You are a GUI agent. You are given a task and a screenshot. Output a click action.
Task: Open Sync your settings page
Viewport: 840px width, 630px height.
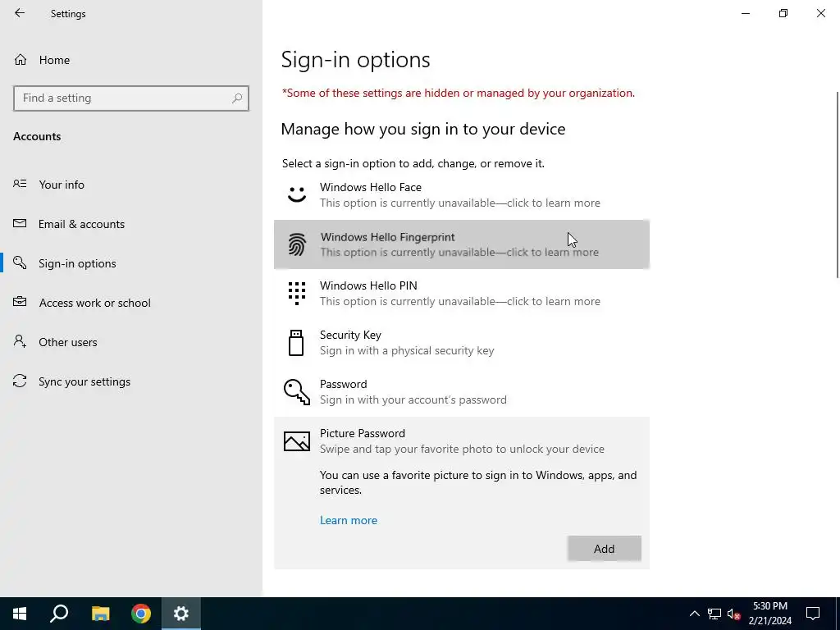[x=131, y=381]
